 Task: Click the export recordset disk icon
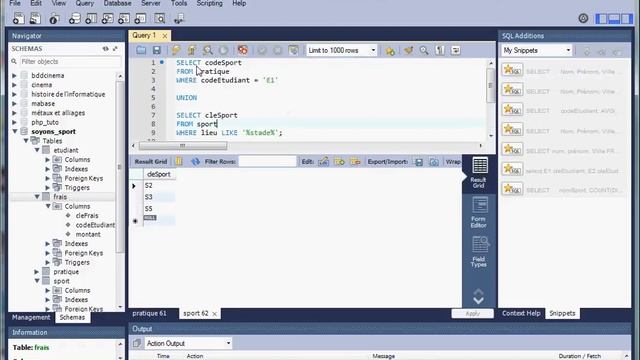[x=419, y=162]
